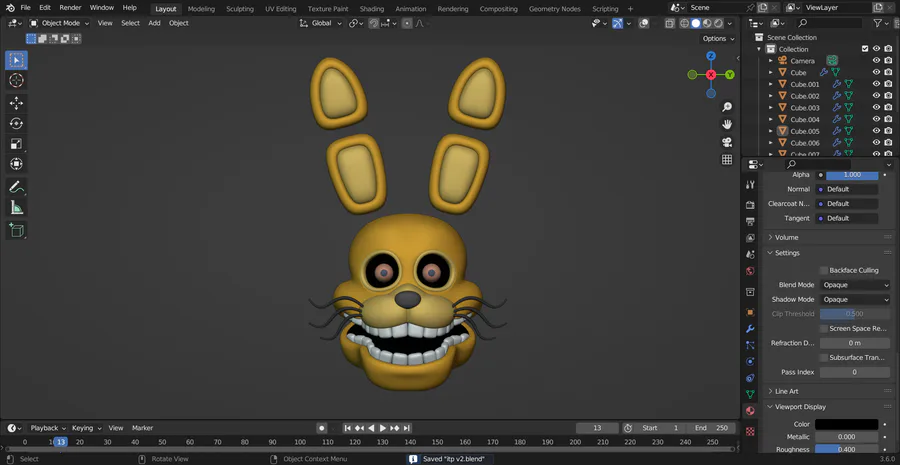Viewport: 900px width, 465px height.
Task: Open the Blend Mode dropdown
Action: tap(855, 285)
